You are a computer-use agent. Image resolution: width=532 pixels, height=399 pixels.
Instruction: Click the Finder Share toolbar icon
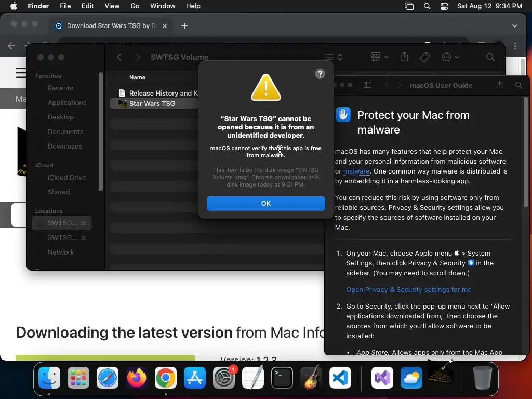pos(404,57)
